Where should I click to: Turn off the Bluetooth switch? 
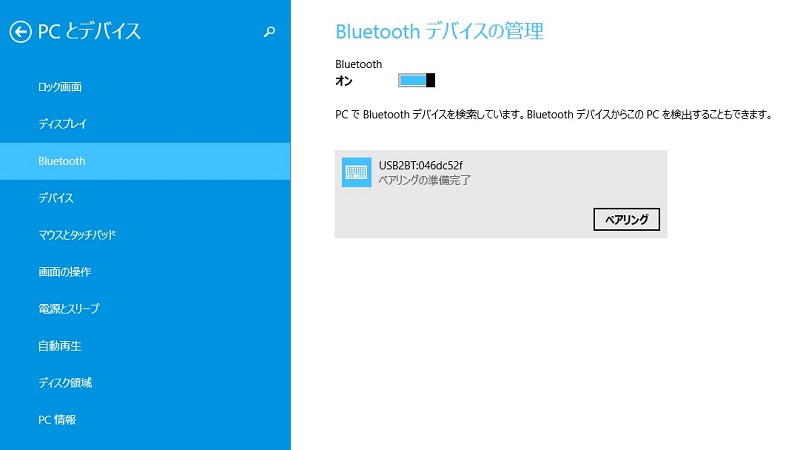tap(416, 80)
